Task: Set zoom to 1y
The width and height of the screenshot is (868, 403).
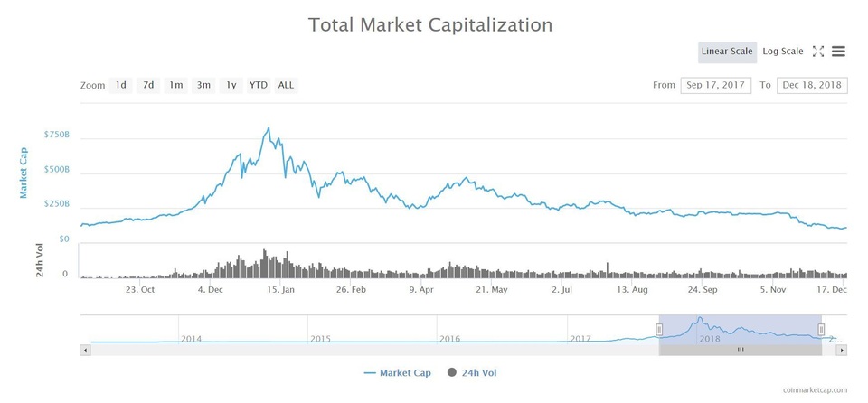Action: click(231, 85)
